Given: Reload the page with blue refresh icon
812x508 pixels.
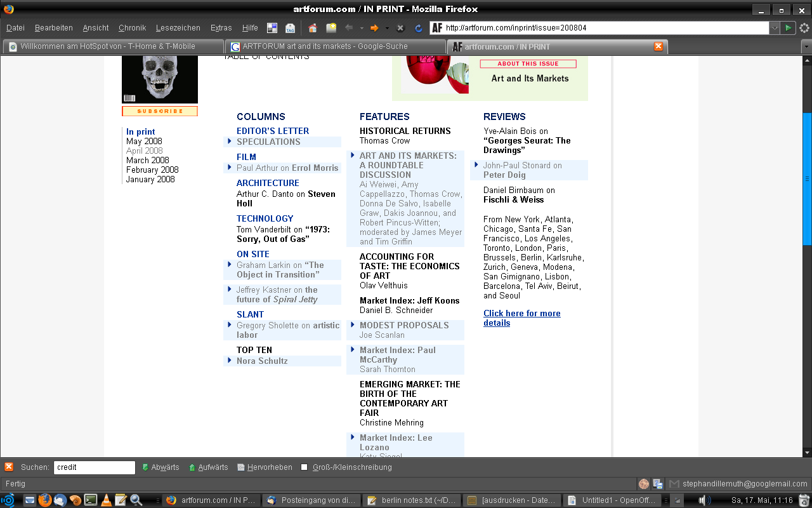Looking at the screenshot, I should coord(419,28).
